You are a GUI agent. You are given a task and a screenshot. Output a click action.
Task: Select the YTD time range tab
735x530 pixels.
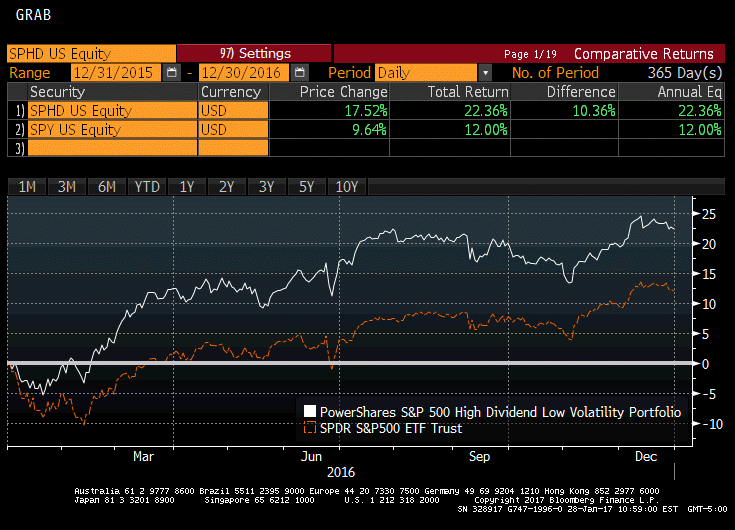coord(147,187)
